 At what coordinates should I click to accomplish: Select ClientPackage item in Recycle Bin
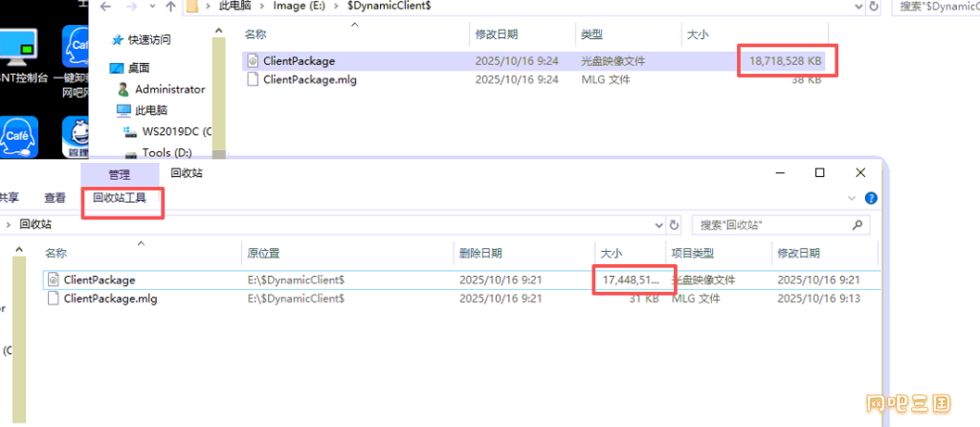click(x=99, y=280)
